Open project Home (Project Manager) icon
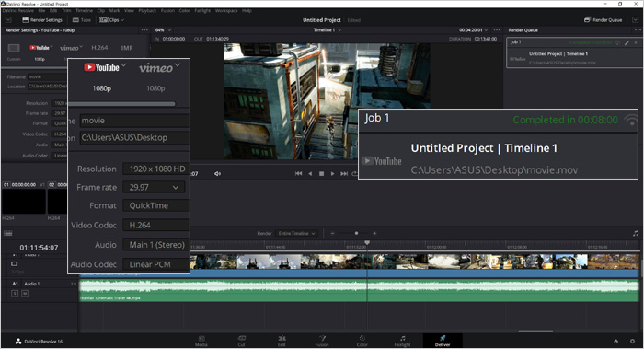Image resolution: width=644 pixels, height=349 pixels. (x=615, y=342)
